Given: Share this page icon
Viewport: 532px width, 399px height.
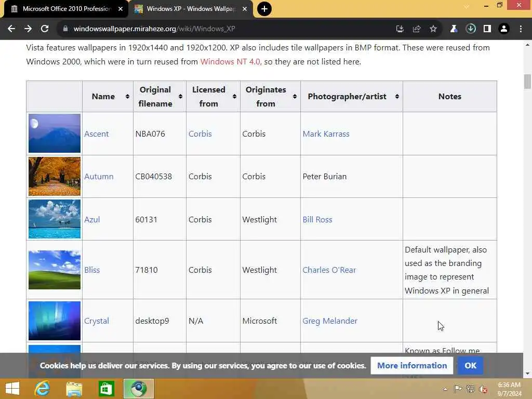Looking at the screenshot, I should click(x=417, y=29).
